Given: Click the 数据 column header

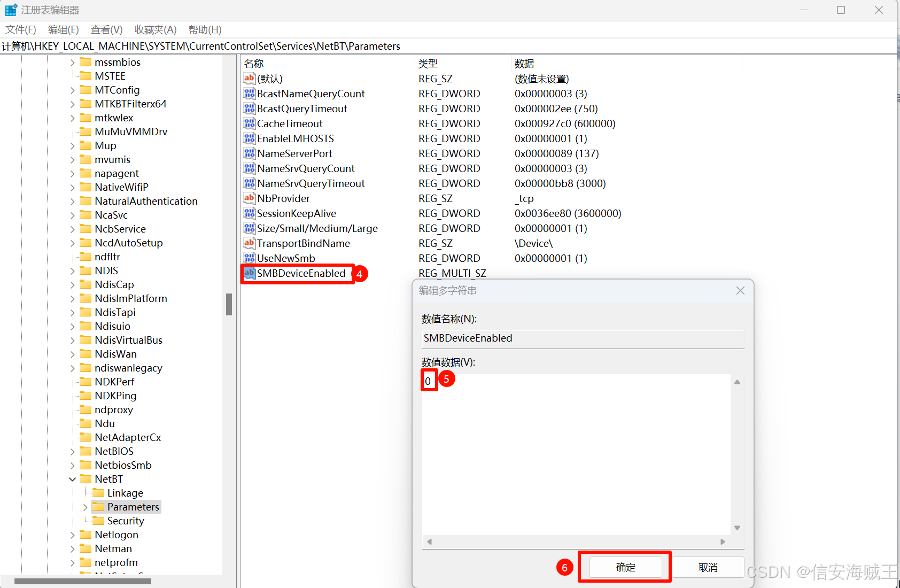Looking at the screenshot, I should click(626, 64).
